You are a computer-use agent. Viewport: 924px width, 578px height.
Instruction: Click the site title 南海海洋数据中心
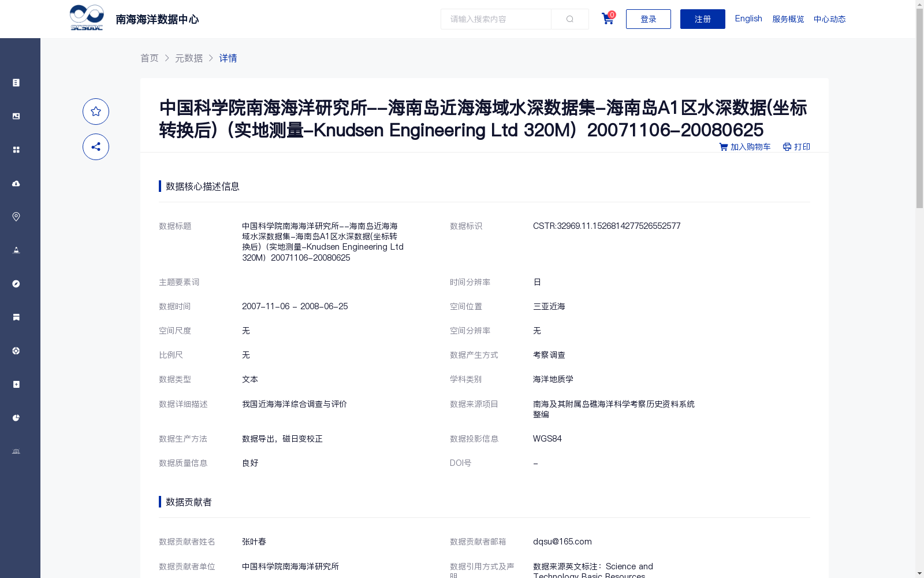click(x=157, y=19)
